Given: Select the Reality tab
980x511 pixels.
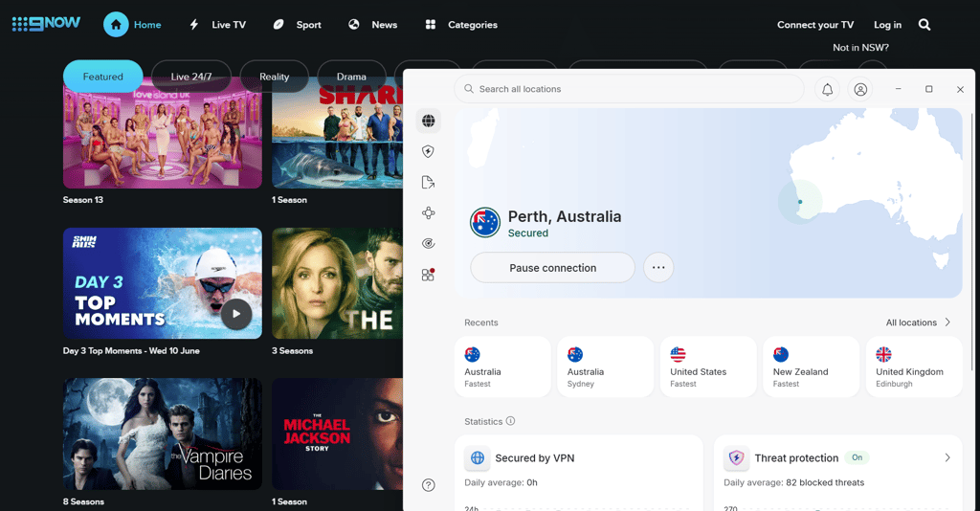Looking at the screenshot, I should (275, 77).
